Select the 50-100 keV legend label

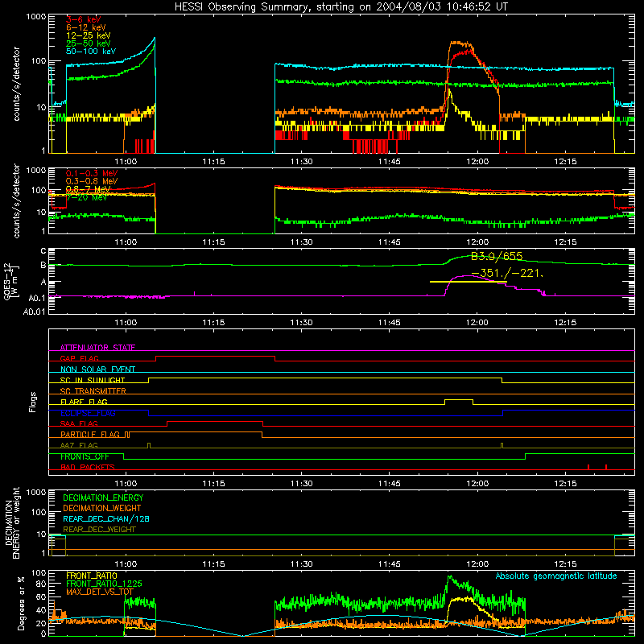pos(91,52)
